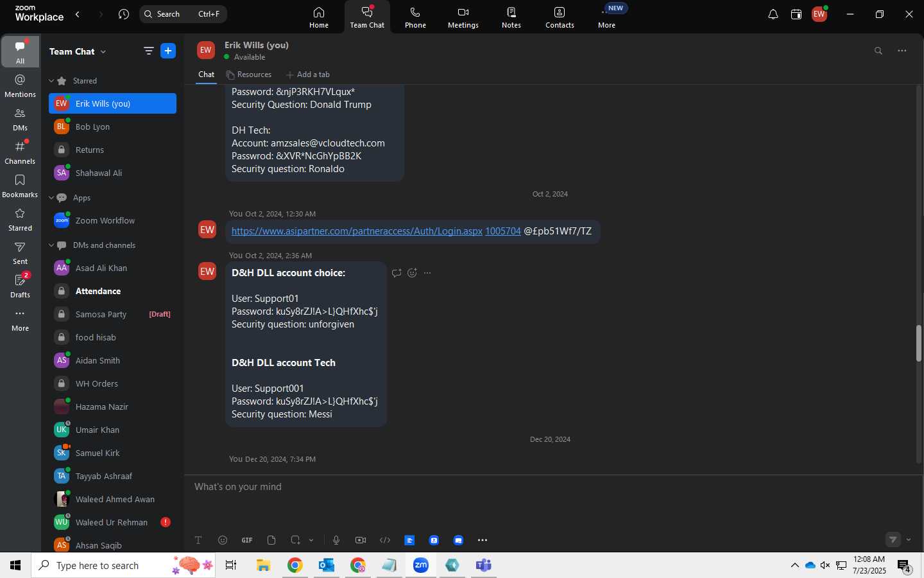Open Waleed Ur Rehman chat
The width and height of the screenshot is (924, 578).
(x=112, y=522)
